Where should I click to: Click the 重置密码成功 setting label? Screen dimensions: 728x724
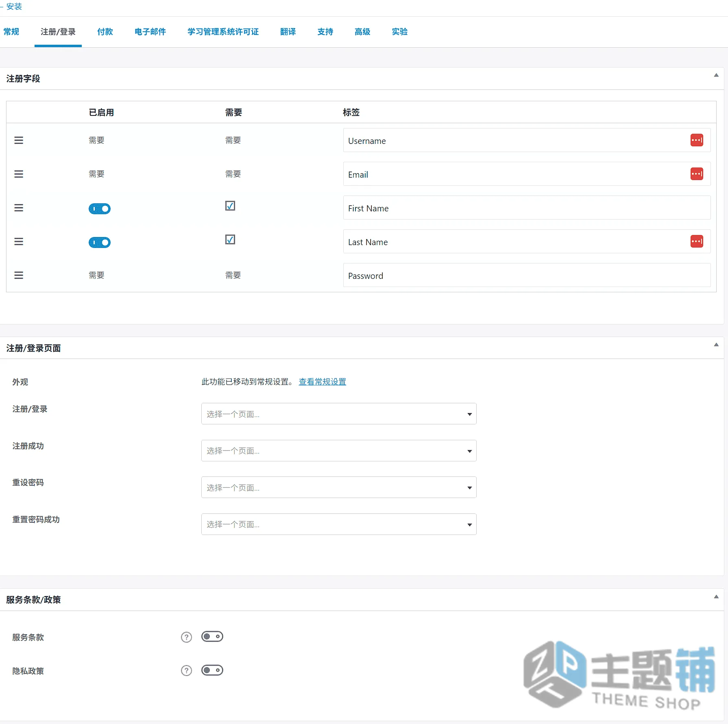tap(36, 520)
